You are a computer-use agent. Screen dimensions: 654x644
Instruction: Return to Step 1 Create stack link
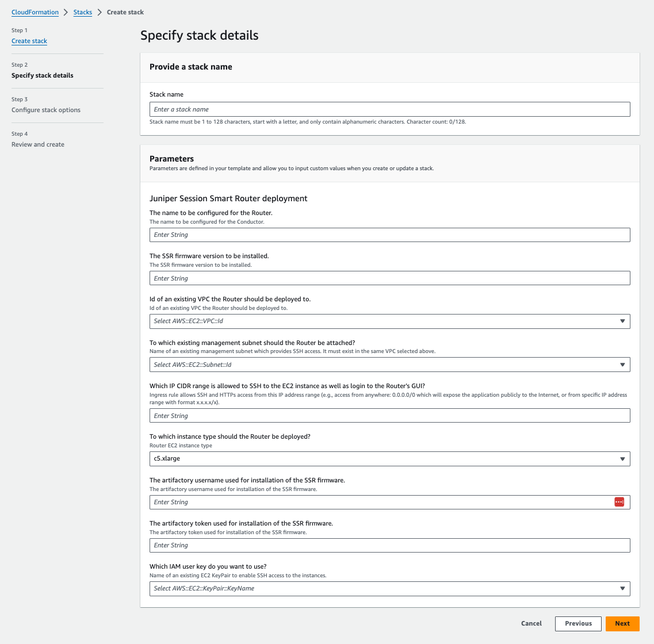click(29, 41)
